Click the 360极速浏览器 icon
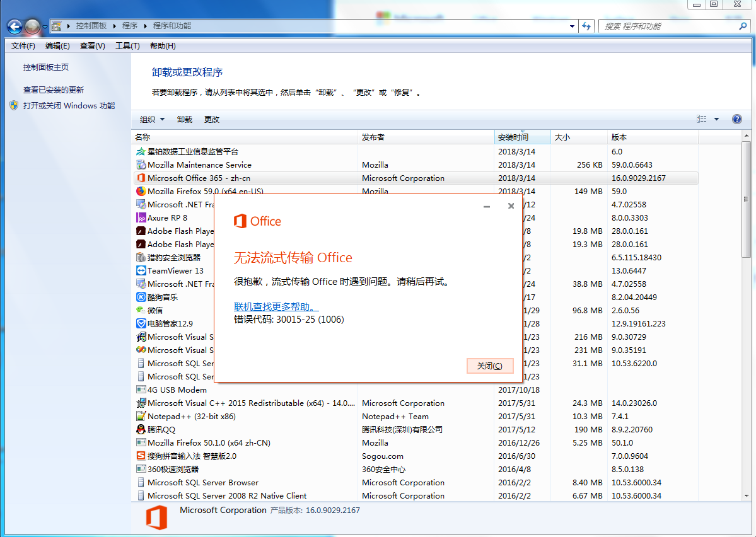756x537 pixels. coord(141,469)
